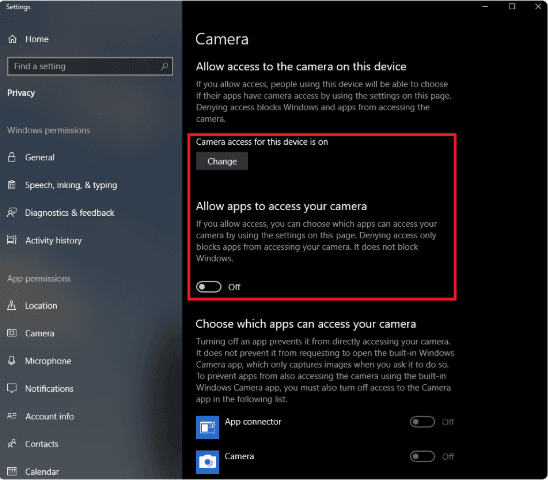Open the Location icon in sidebar
548x480 pixels.
tap(12, 305)
